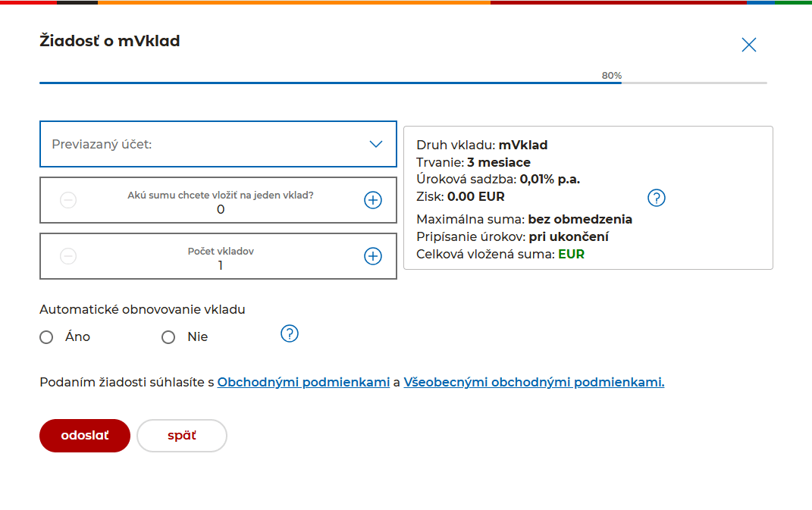Screen dimensions: 812x510
Task: Open the Obchodnými podmienkami link
Action: [x=303, y=383]
